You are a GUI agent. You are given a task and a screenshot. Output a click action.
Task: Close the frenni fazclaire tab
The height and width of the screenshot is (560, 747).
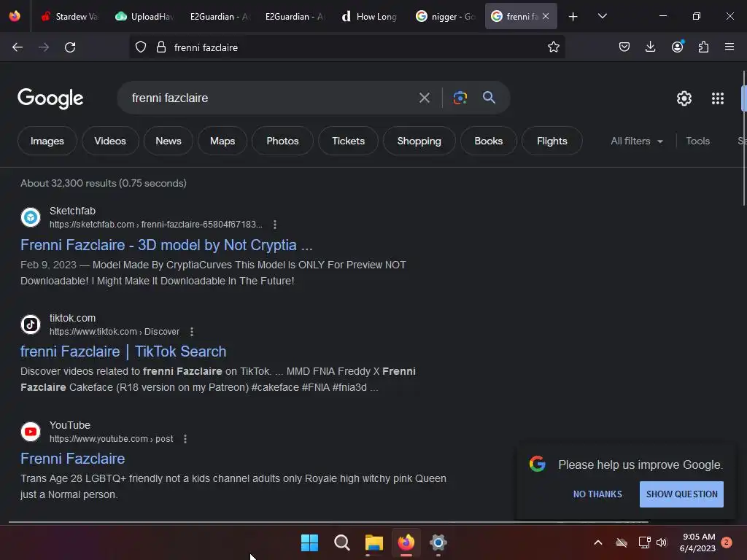pyautogui.click(x=546, y=16)
